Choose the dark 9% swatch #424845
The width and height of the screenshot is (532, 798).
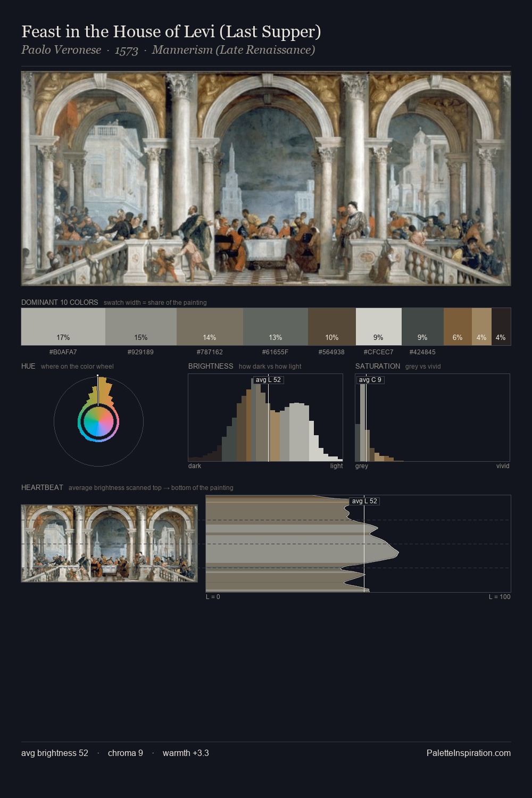[422, 327]
